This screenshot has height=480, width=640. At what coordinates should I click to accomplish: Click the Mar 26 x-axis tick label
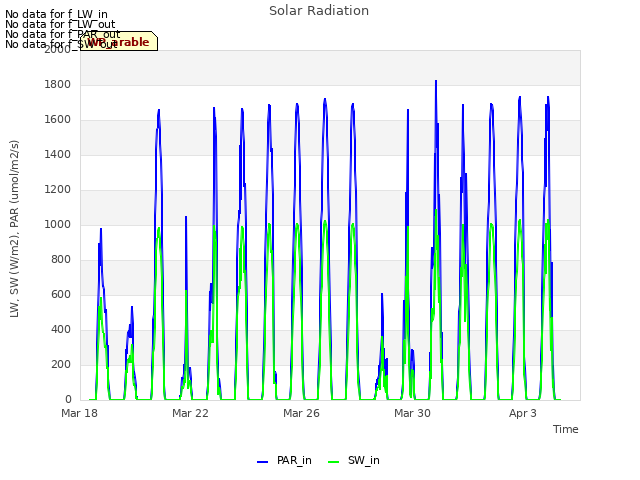point(301,413)
